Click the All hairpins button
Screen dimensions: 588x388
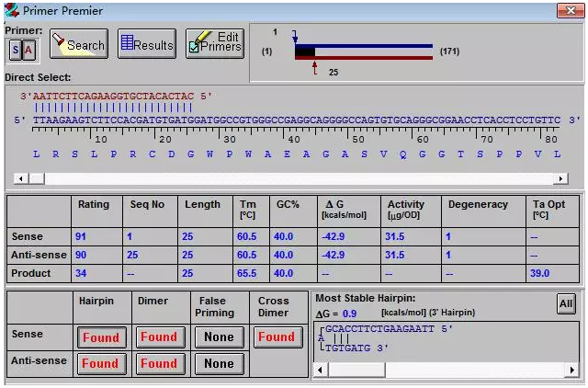566,303
